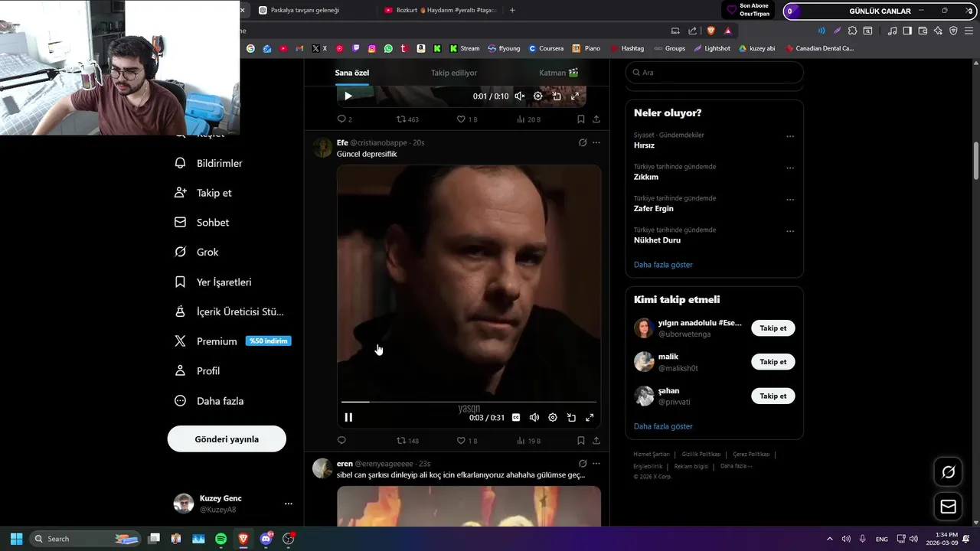Switch to Sana özel tab
The image size is (980, 551).
[x=352, y=73]
